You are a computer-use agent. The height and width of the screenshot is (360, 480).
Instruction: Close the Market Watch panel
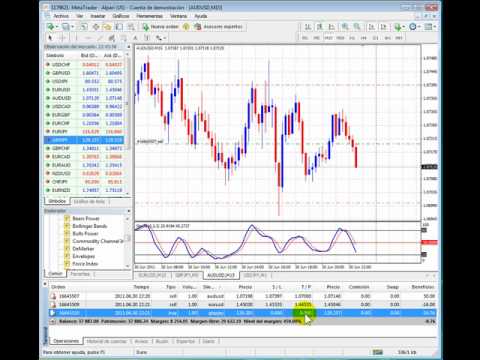128,47
